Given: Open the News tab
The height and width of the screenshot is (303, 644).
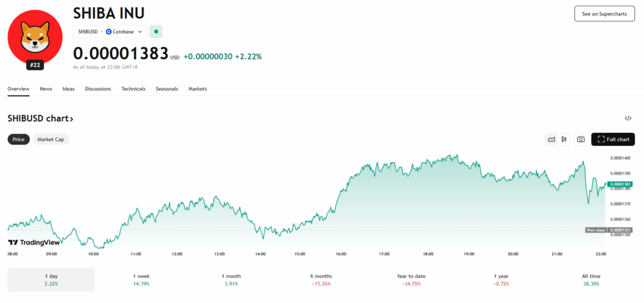Looking at the screenshot, I should point(46,89).
